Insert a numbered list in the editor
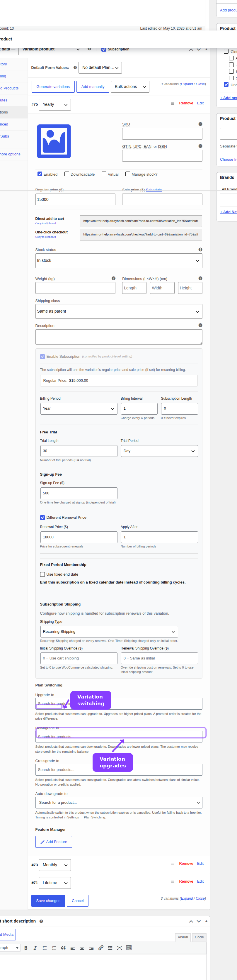This screenshot has width=237, height=980. (x=54, y=948)
